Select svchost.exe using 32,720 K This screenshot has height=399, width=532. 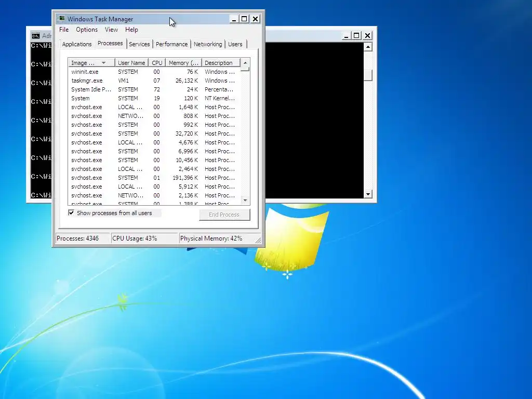154,134
